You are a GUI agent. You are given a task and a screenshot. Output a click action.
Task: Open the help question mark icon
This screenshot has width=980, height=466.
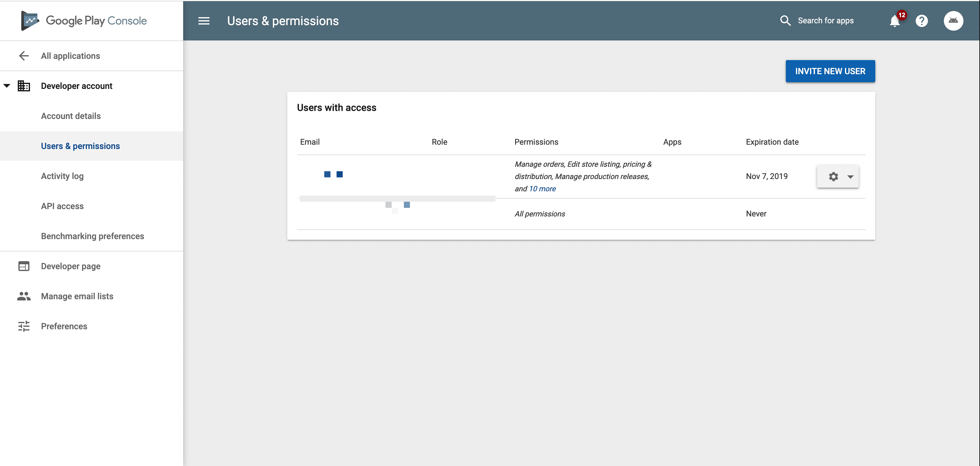922,21
